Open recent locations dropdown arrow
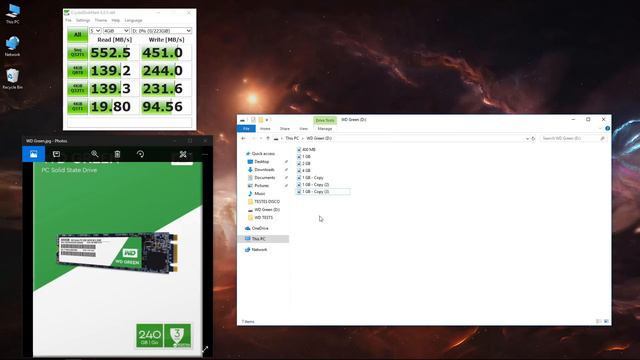Image resolution: width=640 pixels, height=360 pixels. pyautogui.click(x=261, y=138)
